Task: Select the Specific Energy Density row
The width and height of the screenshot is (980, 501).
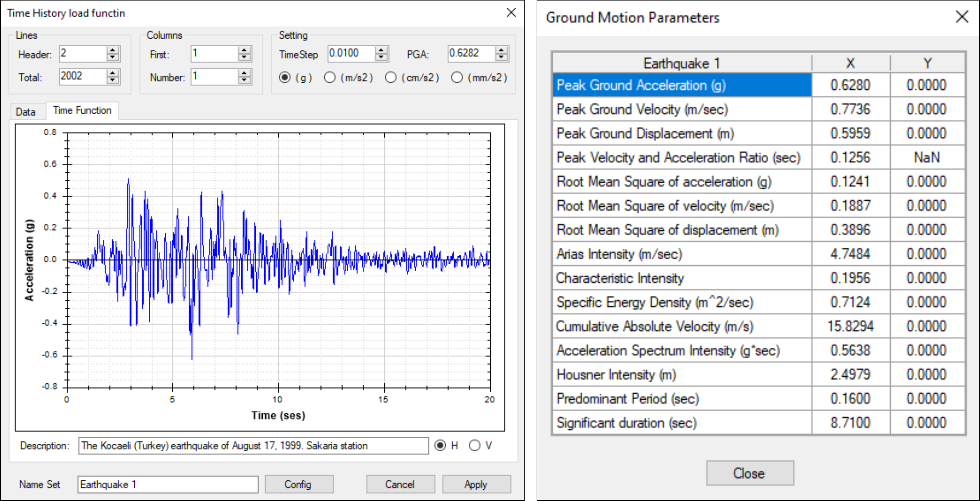Action: 759,302
